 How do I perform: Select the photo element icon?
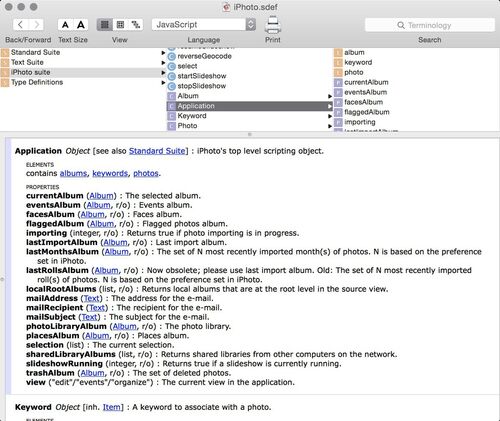pos(338,73)
